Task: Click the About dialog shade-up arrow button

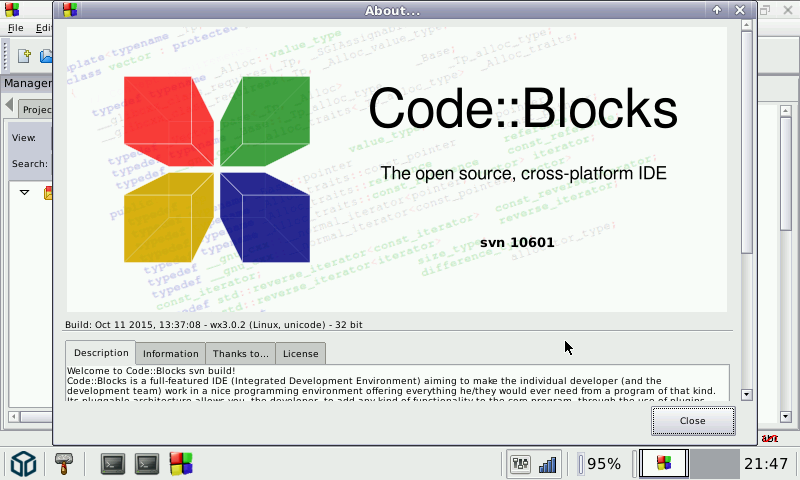Action: click(717, 10)
